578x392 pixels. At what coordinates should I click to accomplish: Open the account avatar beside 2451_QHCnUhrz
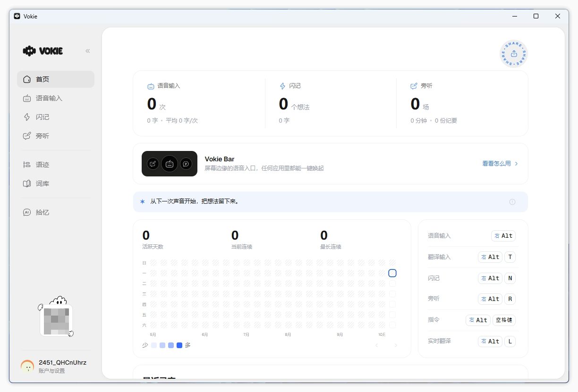point(27,367)
